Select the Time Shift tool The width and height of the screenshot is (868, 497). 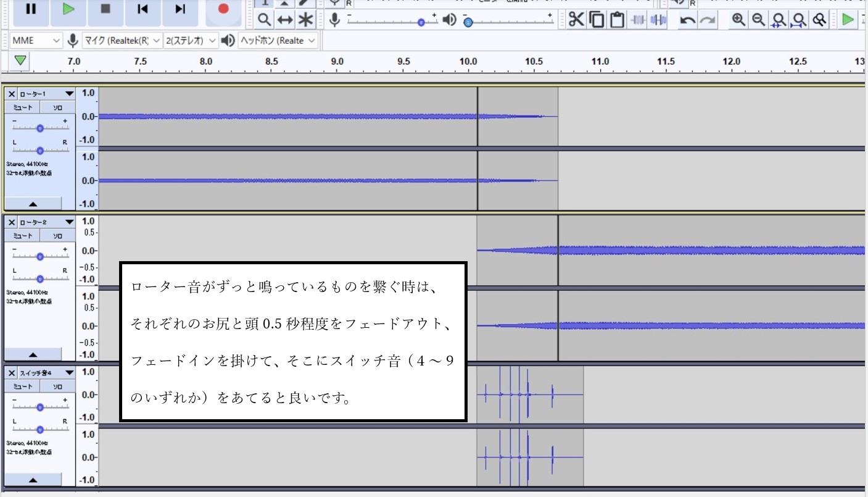point(284,20)
